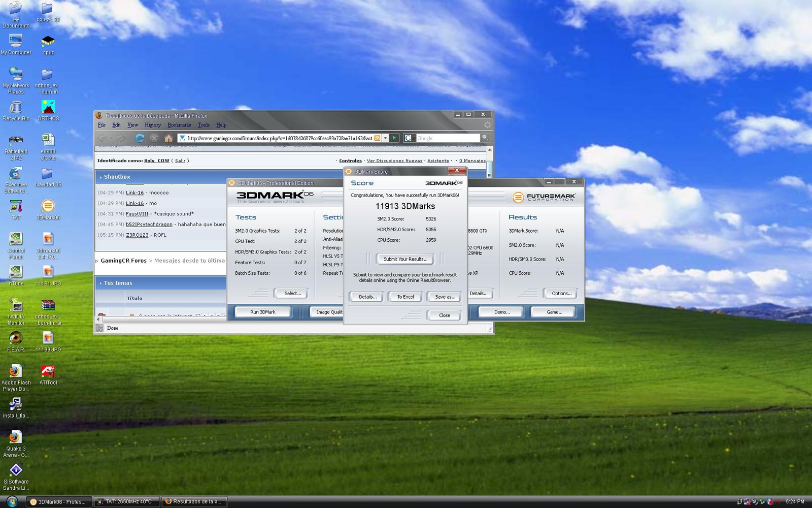Collapse the Shoutbox section
This screenshot has width=812, height=508.
click(x=101, y=177)
